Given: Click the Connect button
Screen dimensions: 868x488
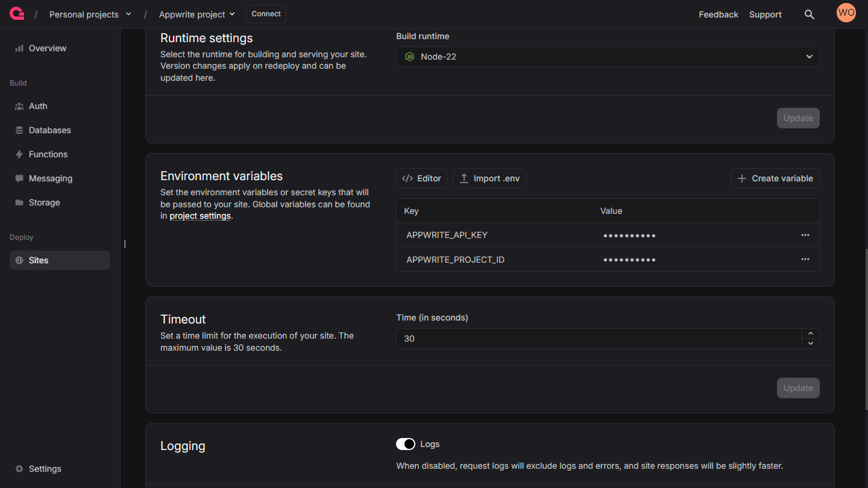Looking at the screenshot, I should click(x=266, y=14).
